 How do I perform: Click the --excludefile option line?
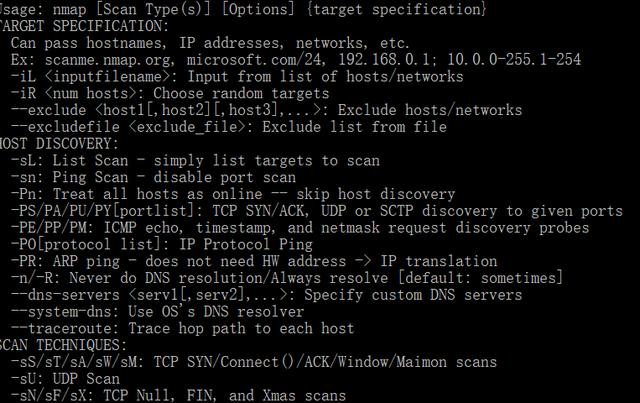pos(229,127)
